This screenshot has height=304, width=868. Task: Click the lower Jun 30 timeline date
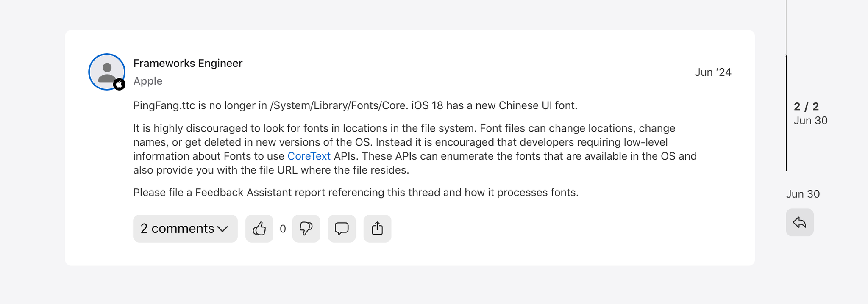[803, 194]
